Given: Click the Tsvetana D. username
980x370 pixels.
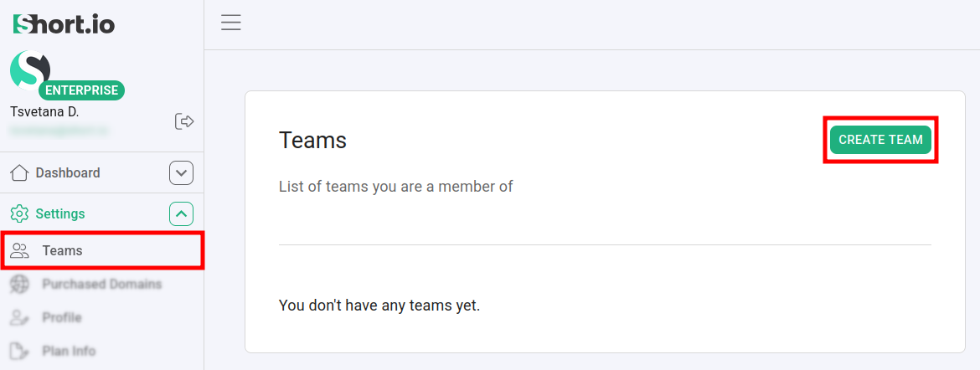Looking at the screenshot, I should (44, 111).
